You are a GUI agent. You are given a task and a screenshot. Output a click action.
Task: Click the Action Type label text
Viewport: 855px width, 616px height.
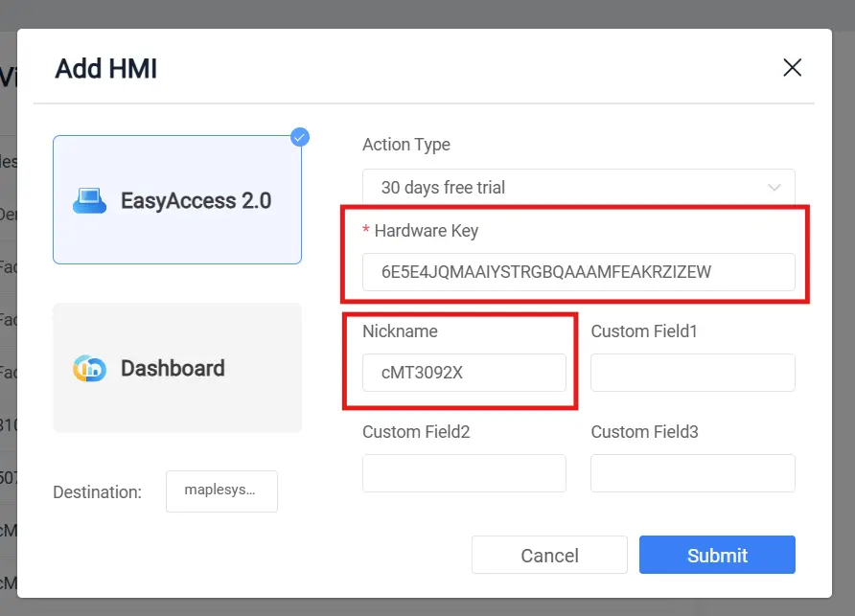pyautogui.click(x=406, y=145)
